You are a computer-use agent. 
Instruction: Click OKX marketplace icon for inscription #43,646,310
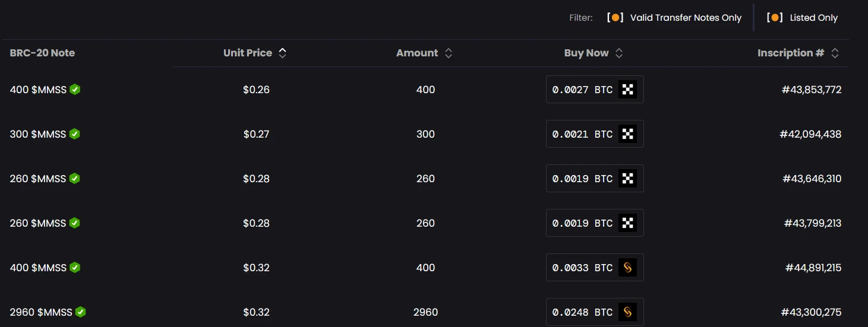(x=627, y=179)
